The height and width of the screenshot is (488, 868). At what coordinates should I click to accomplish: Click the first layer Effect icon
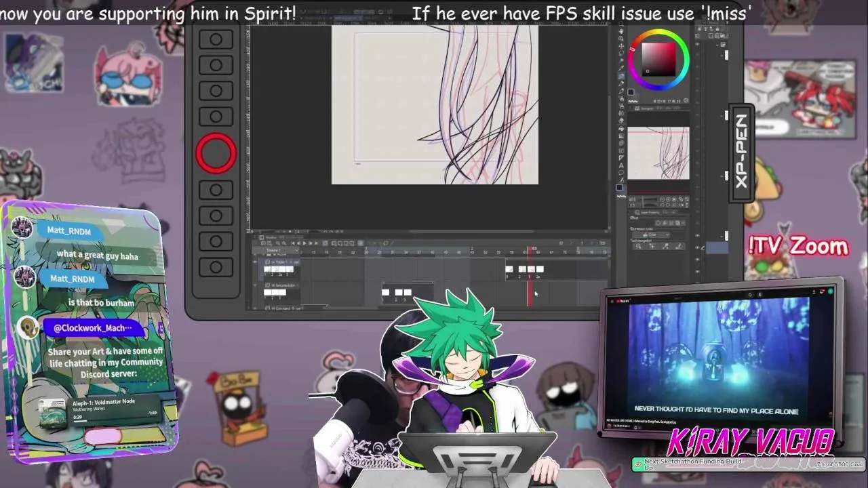[658, 223]
